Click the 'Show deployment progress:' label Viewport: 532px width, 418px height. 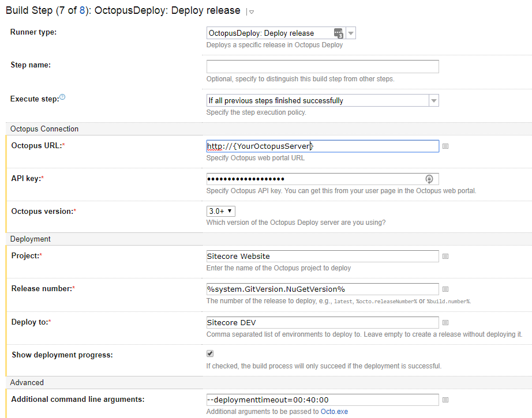pyautogui.click(x=62, y=355)
